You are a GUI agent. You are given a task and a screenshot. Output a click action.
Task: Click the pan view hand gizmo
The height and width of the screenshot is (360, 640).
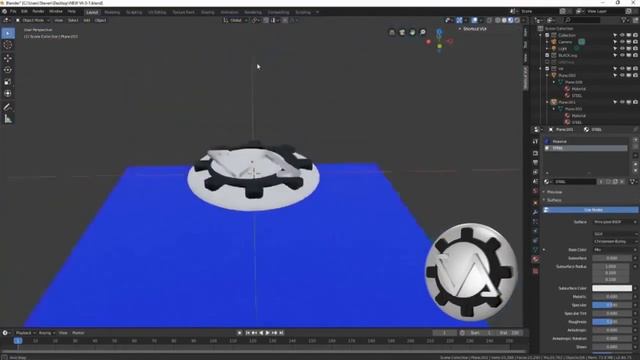tap(412, 32)
